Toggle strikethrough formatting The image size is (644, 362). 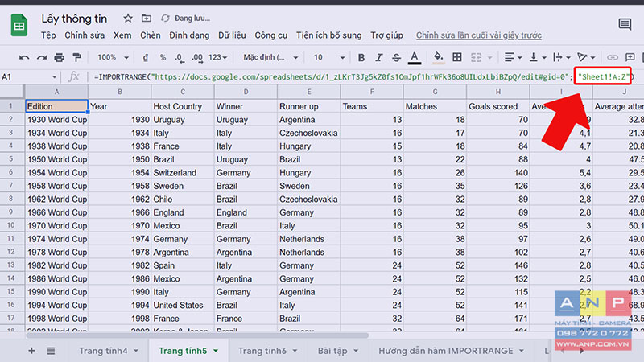pyautogui.click(x=396, y=57)
